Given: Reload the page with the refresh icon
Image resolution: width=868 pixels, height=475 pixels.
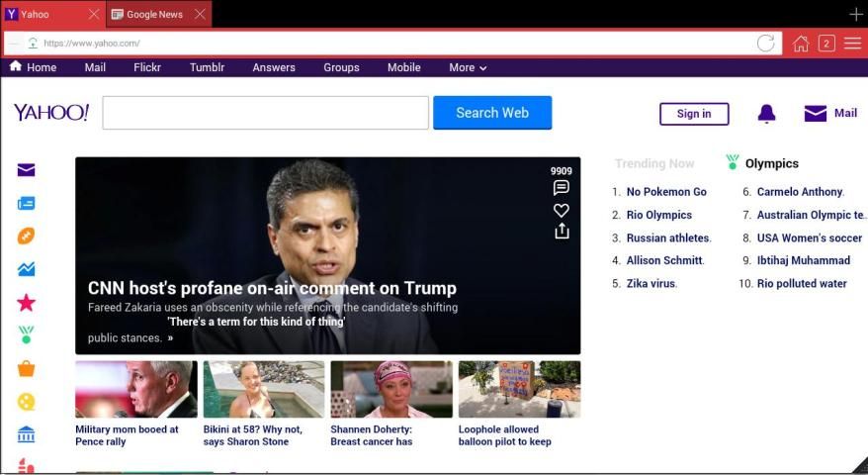Looking at the screenshot, I should [765, 44].
